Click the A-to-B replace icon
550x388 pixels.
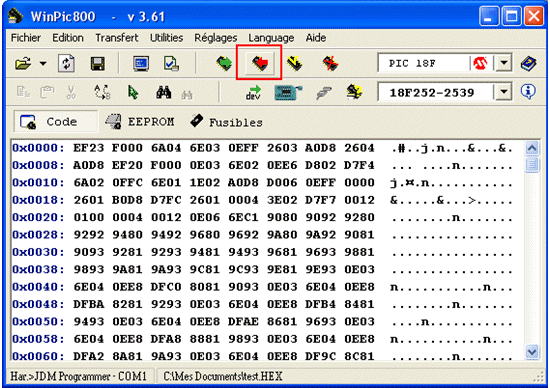[102, 92]
